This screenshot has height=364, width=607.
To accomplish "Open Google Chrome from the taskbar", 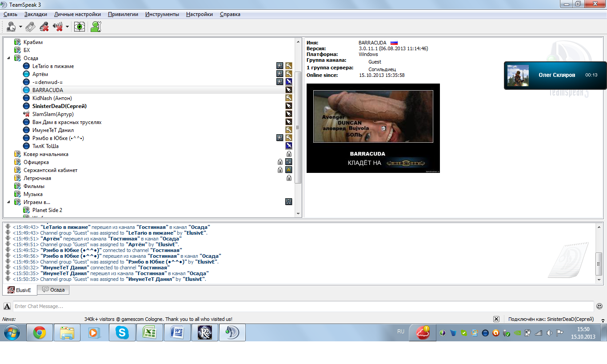I will (x=40, y=332).
